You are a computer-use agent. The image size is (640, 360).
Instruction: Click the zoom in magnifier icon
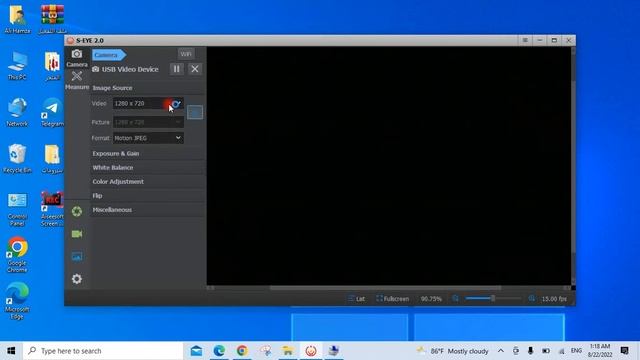[x=531, y=299]
